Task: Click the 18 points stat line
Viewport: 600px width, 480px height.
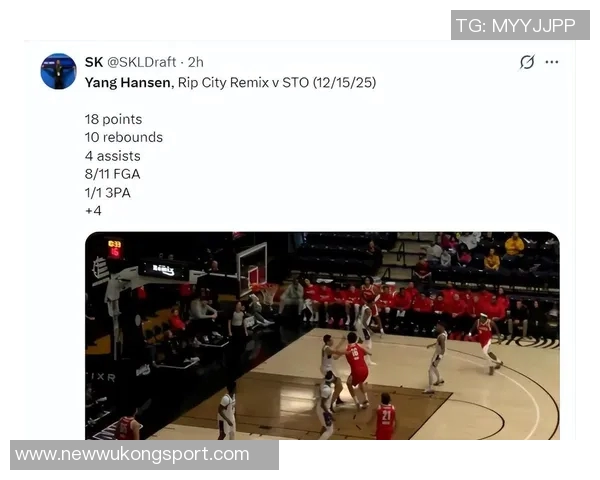Action: (x=113, y=119)
